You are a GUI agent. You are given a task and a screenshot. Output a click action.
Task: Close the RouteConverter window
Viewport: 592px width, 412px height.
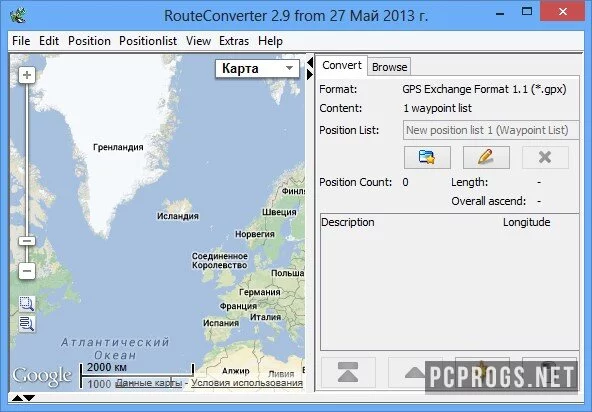pos(563,12)
